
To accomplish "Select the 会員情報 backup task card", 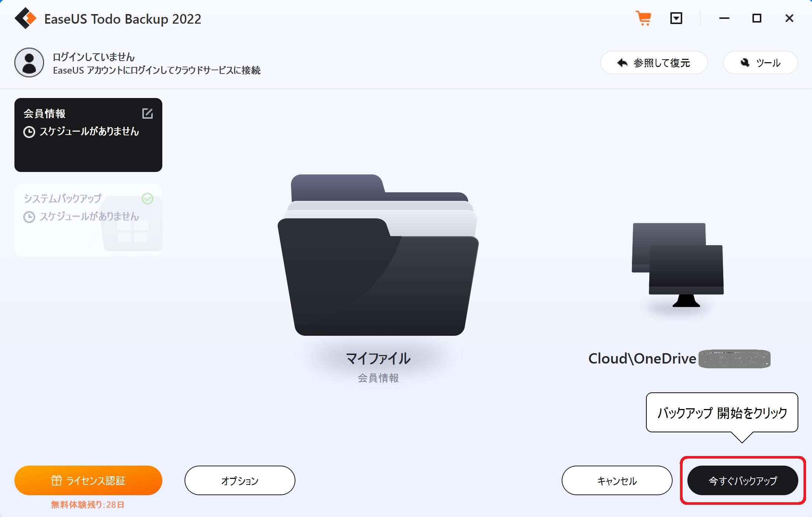I will pos(88,135).
